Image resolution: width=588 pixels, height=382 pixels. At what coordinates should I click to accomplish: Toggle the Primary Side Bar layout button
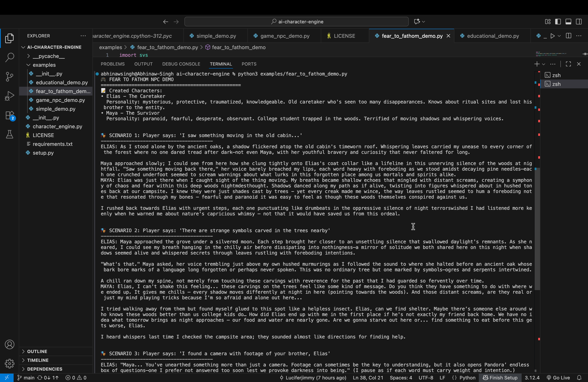pyautogui.click(x=558, y=22)
